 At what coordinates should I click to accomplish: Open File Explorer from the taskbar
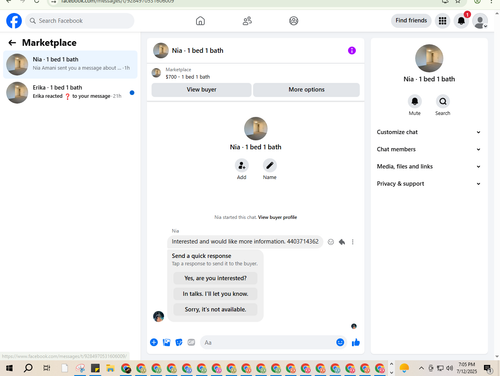click(110, 368)
